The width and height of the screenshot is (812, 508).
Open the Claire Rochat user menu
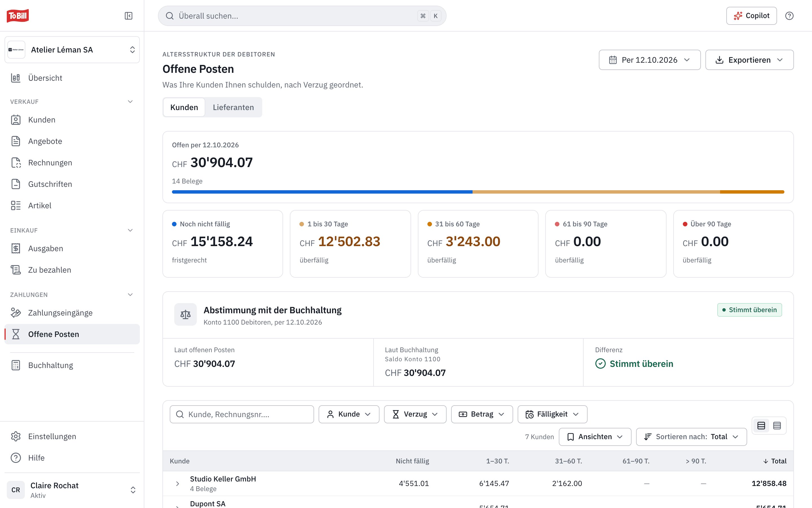click(x=72, y=490)
